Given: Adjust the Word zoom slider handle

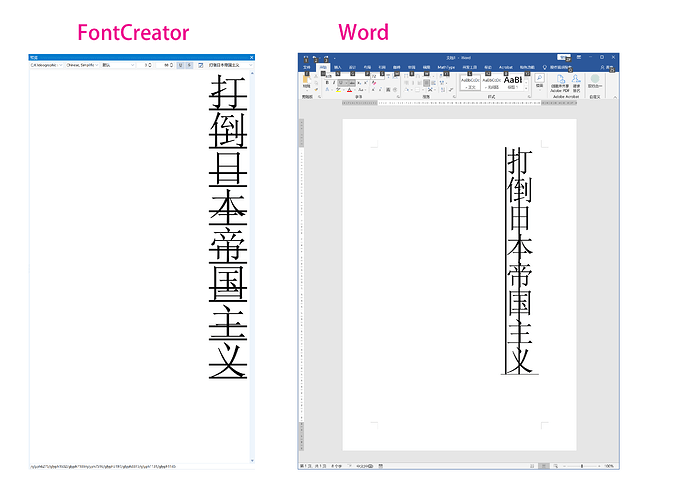Looking at the screenshot, I should (582, 466).
